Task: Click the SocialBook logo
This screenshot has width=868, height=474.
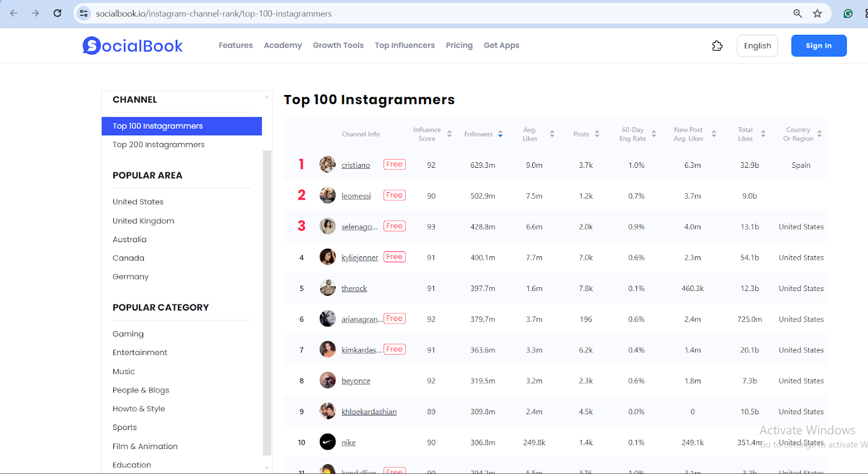Action: click(x=132, y=46)
